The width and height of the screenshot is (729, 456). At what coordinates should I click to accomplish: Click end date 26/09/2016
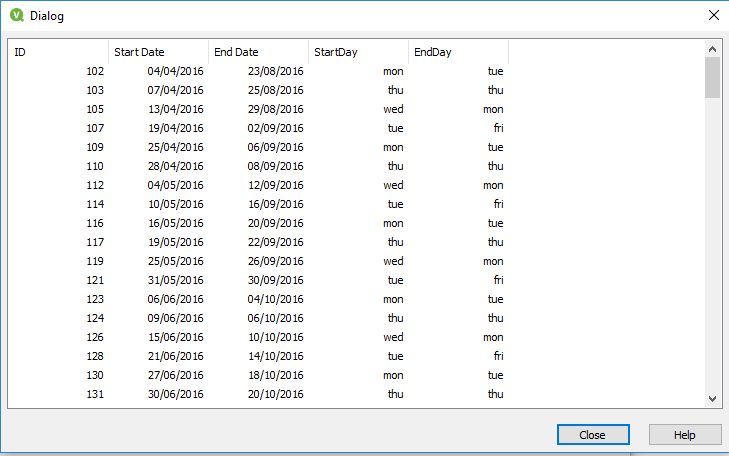(276, 261)
